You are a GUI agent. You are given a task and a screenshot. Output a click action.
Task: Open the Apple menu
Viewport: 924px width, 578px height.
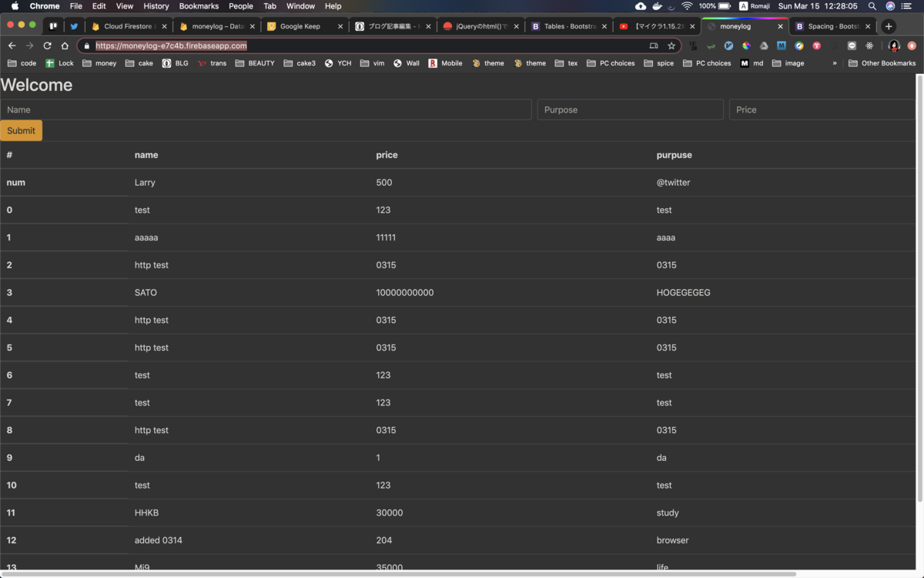[x=15, y=6]
